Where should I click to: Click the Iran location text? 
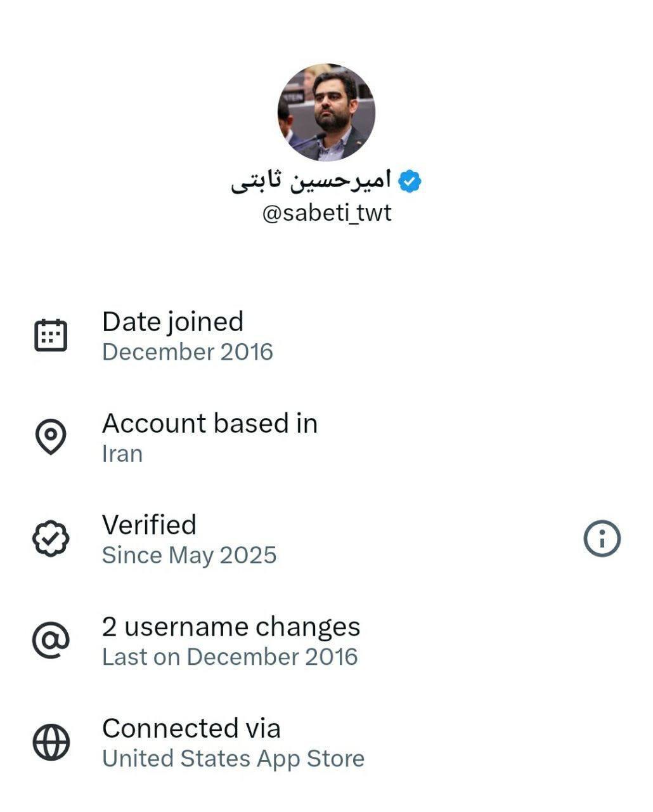tap(122, 454)
